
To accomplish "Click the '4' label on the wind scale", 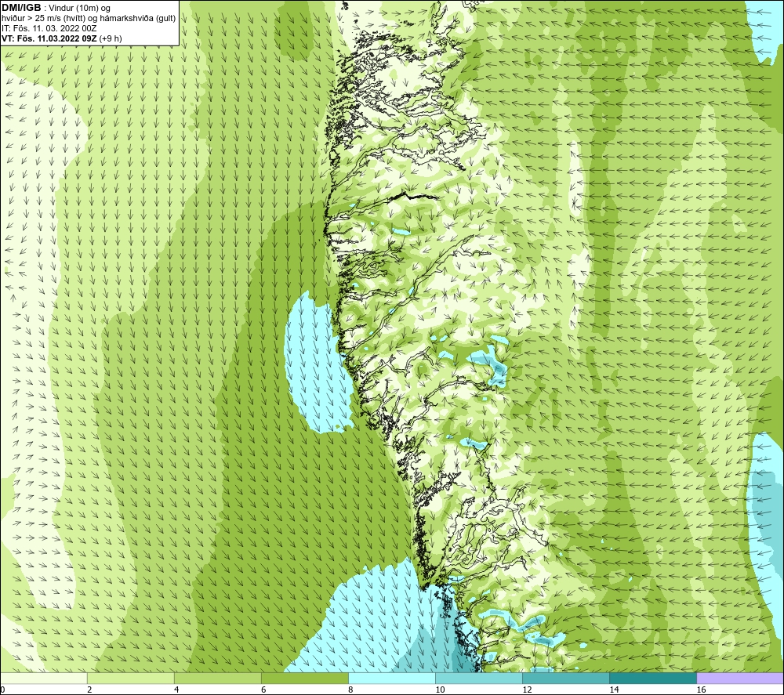I will 176,690.
